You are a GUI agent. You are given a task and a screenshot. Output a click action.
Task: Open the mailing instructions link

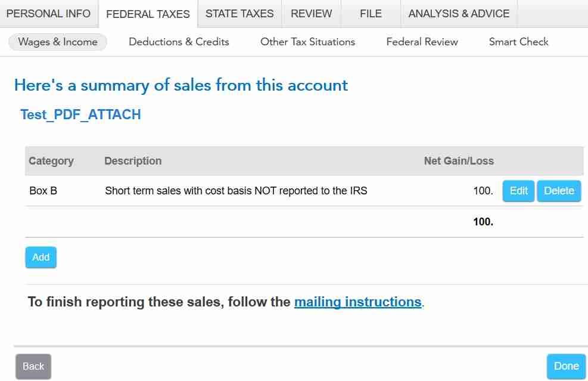point(358,302)
